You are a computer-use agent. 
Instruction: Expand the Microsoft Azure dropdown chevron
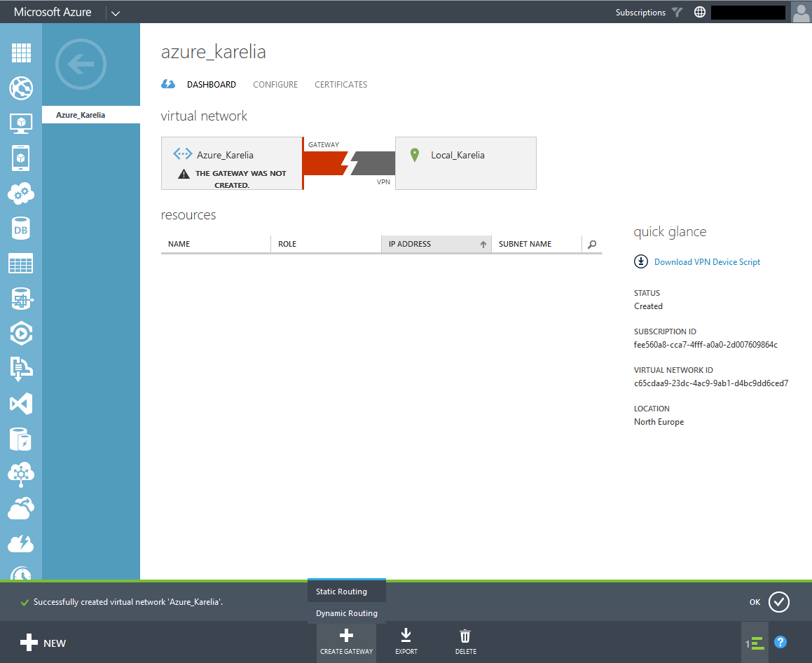click(x=116, y=13)
